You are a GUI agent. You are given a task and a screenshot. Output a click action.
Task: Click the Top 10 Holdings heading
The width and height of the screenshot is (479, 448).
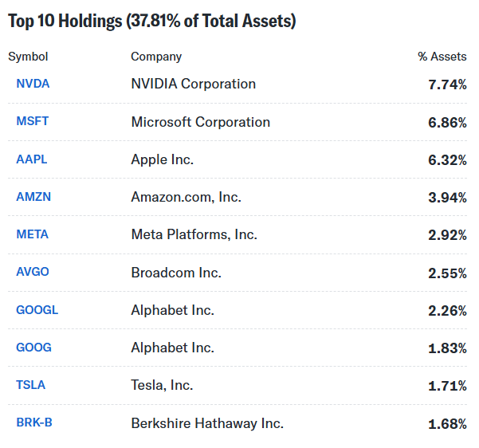pos(151,22)
